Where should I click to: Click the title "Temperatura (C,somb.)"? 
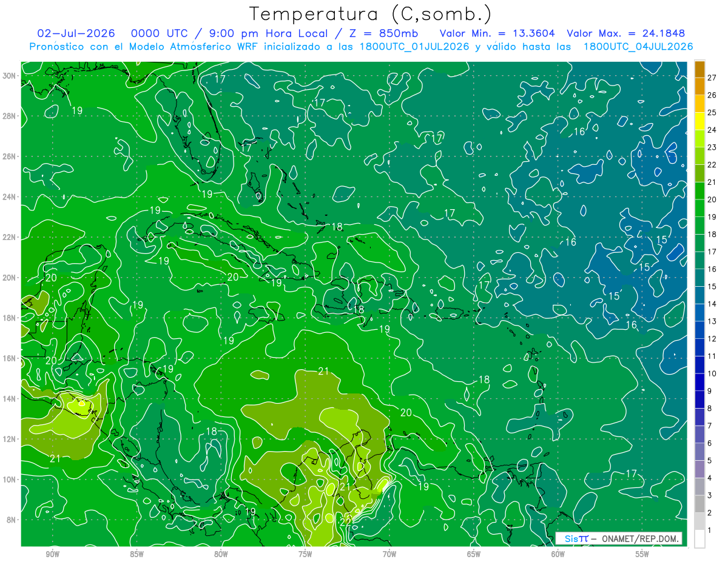click(x=370, y=14)
